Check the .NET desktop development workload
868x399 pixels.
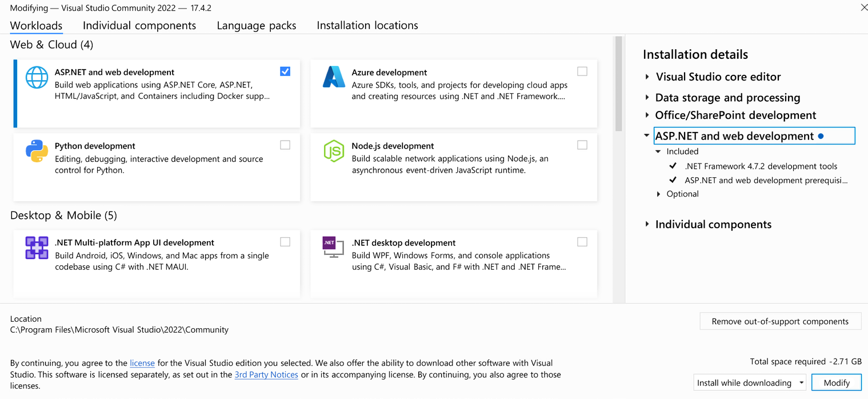pos(582,242)
